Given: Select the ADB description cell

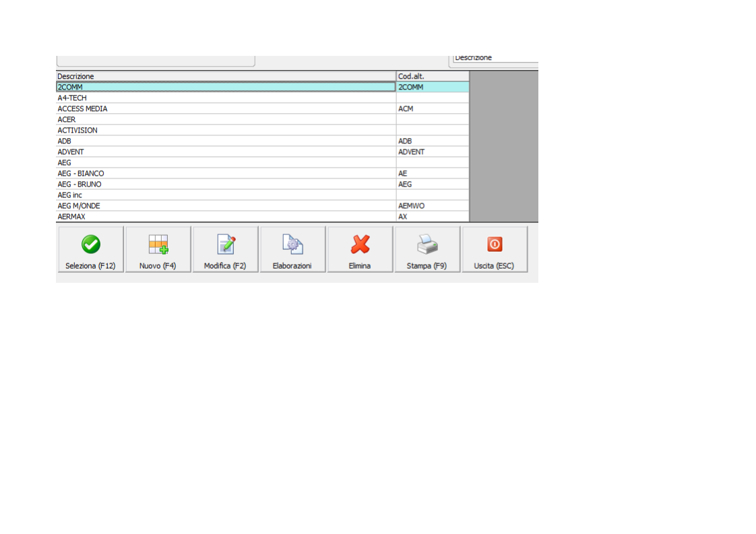Looking at the screenshot, I should coord(226,141).
